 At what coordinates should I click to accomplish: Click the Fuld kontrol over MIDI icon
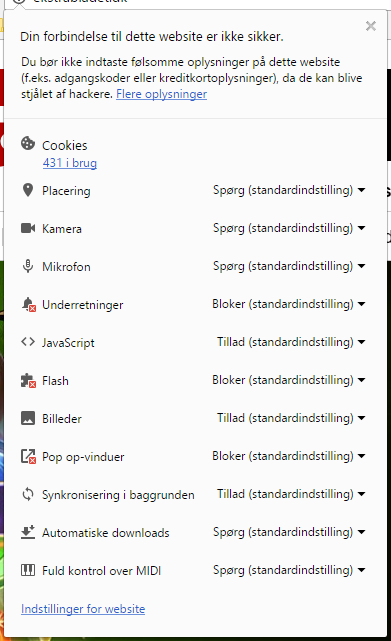click(28, 570)
